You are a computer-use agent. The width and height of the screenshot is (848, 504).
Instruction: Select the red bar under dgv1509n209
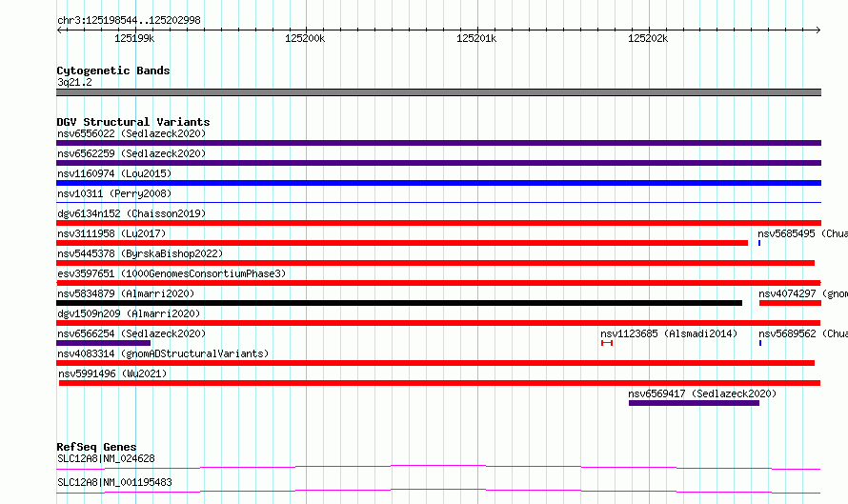[438, 323]
